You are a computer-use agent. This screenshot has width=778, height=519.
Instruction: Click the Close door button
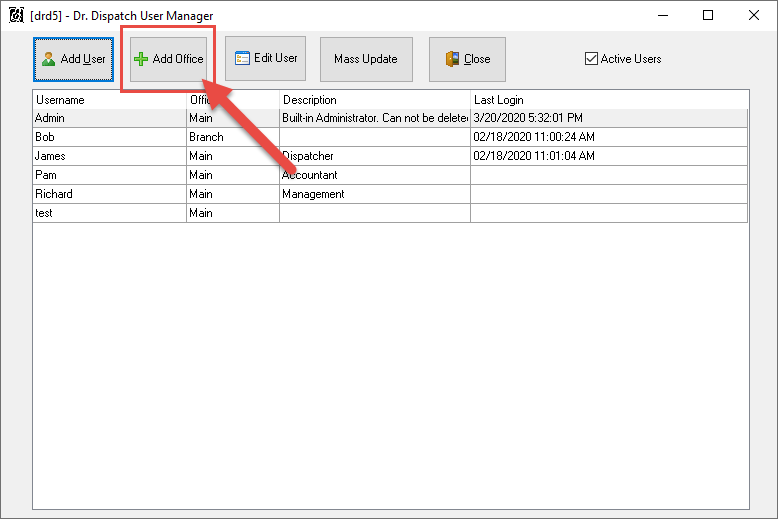click(x=467, y=59)
